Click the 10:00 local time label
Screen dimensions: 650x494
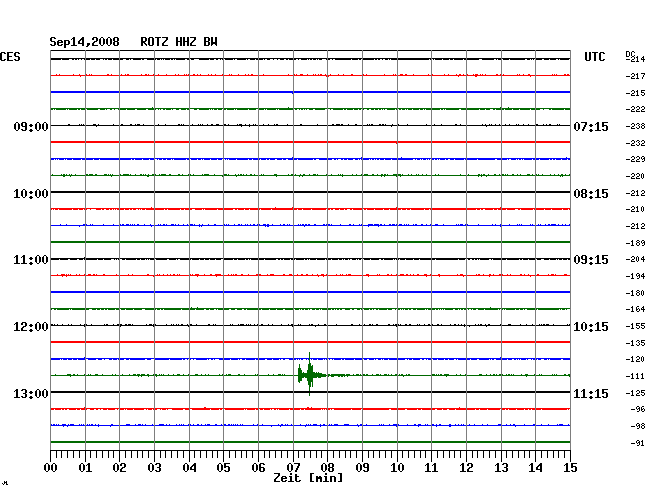pyautogui.click(x=31, y=194)
